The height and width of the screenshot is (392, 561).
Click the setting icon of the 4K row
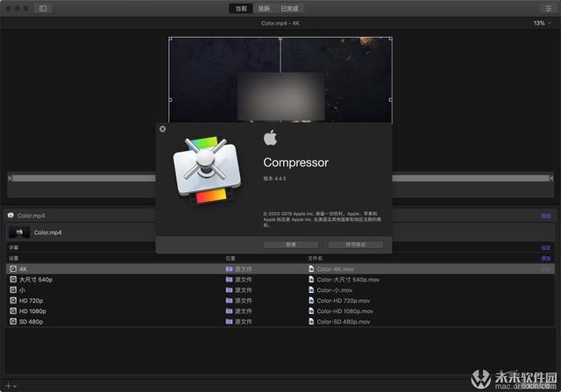coord(13,269)
